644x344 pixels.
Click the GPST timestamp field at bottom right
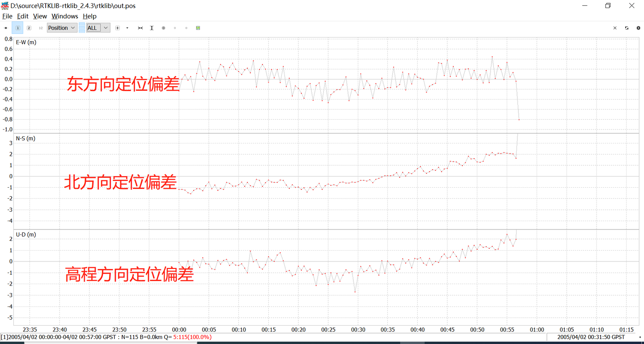click(x=589, y=337)
